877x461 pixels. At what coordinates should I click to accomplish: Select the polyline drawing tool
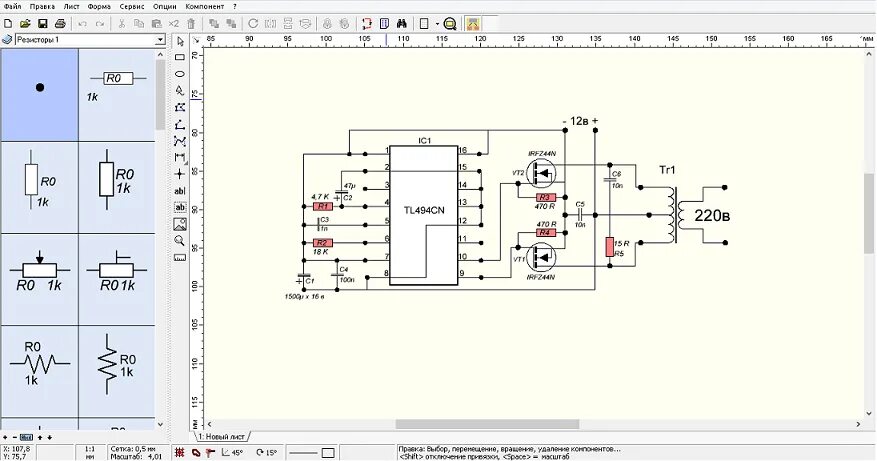[180, 124]
